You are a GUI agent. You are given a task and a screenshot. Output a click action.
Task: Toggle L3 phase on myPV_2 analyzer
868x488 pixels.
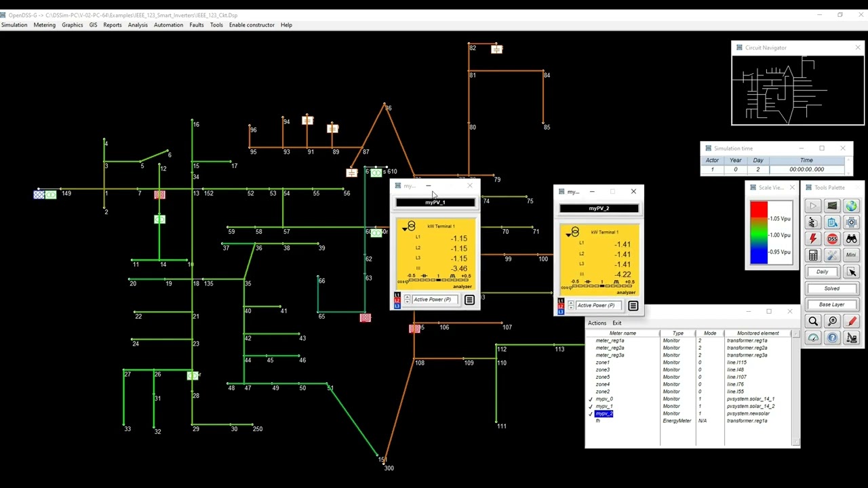tap(561, 312)
